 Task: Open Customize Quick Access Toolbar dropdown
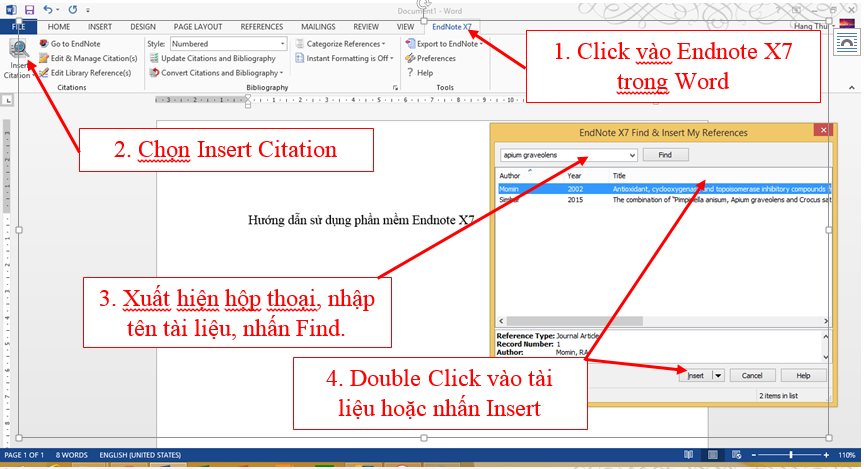[88, 10]
